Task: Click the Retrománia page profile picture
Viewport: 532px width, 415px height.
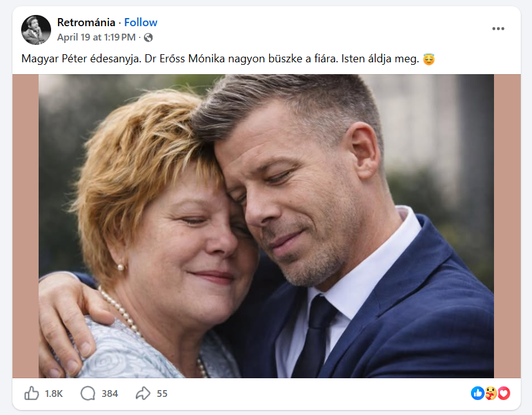Action: click(36, 30)
